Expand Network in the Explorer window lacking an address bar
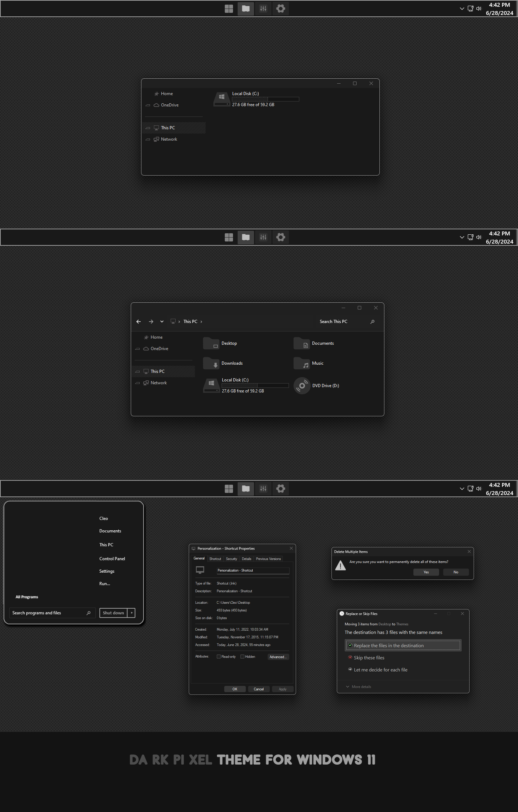Screen dimensions: 518x812 (148, 140)
